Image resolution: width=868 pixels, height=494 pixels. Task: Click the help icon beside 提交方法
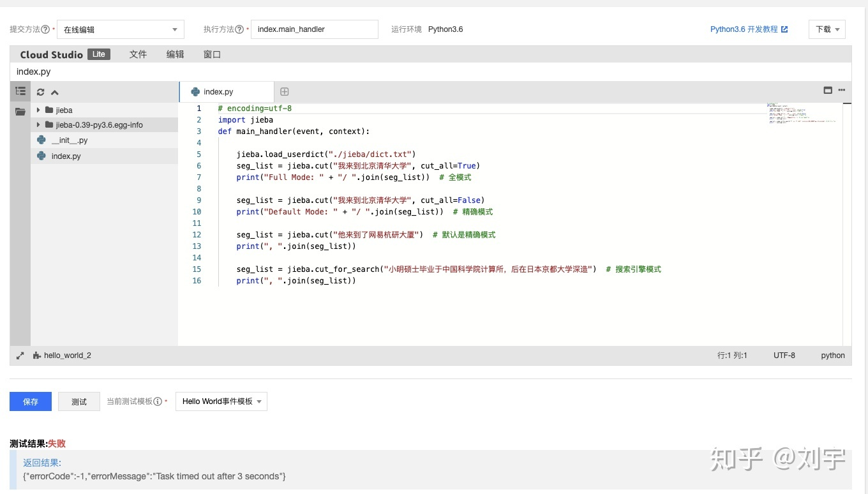click(45, 29)
